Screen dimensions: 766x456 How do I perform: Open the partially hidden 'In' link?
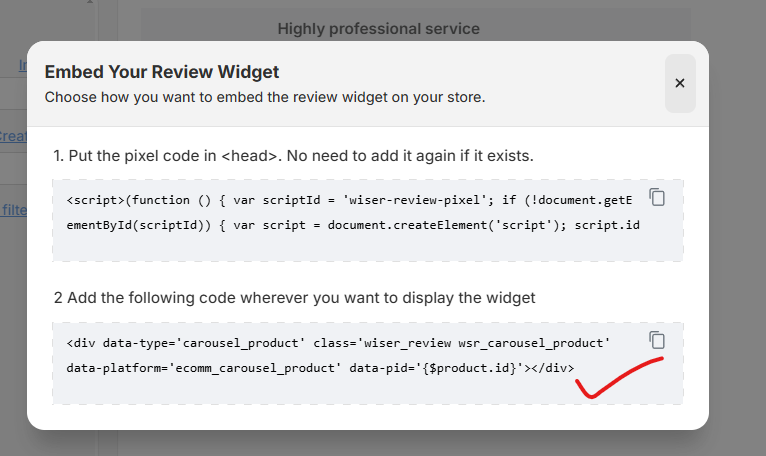(22, 65)
